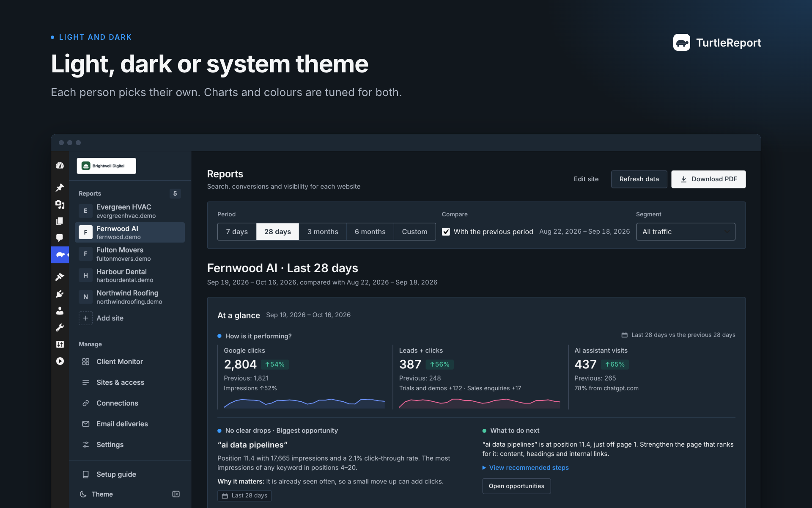Select the Custom period option
This screenshot has width=812, height=508.
tap(414, 232)
